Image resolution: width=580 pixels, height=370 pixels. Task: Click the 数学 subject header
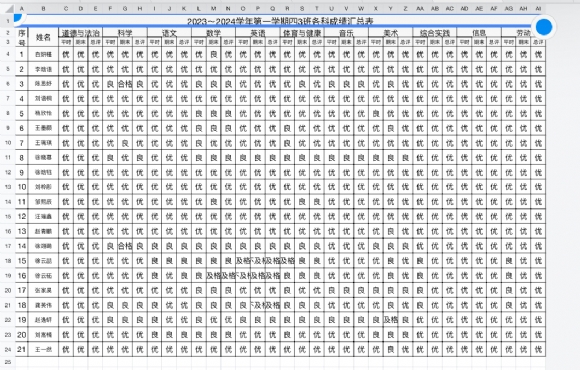(x=213, y=33)
